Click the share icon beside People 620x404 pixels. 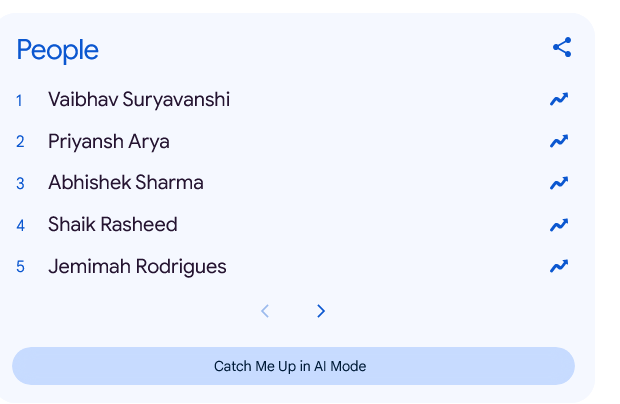click(562, 47)
